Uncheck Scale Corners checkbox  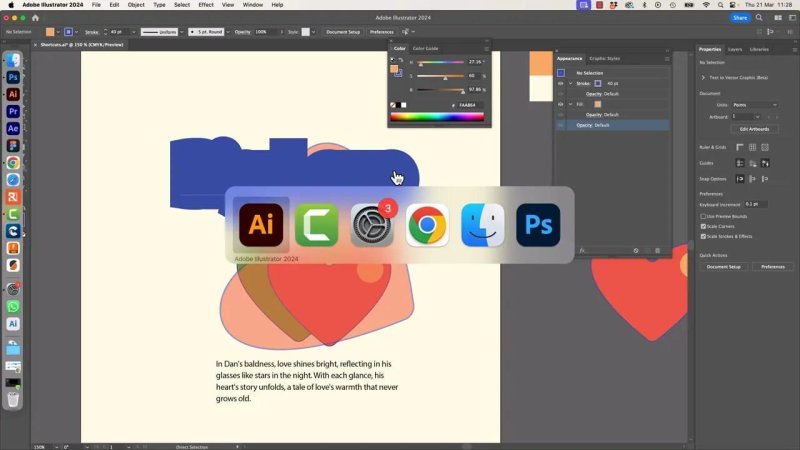tap(703, 227)
